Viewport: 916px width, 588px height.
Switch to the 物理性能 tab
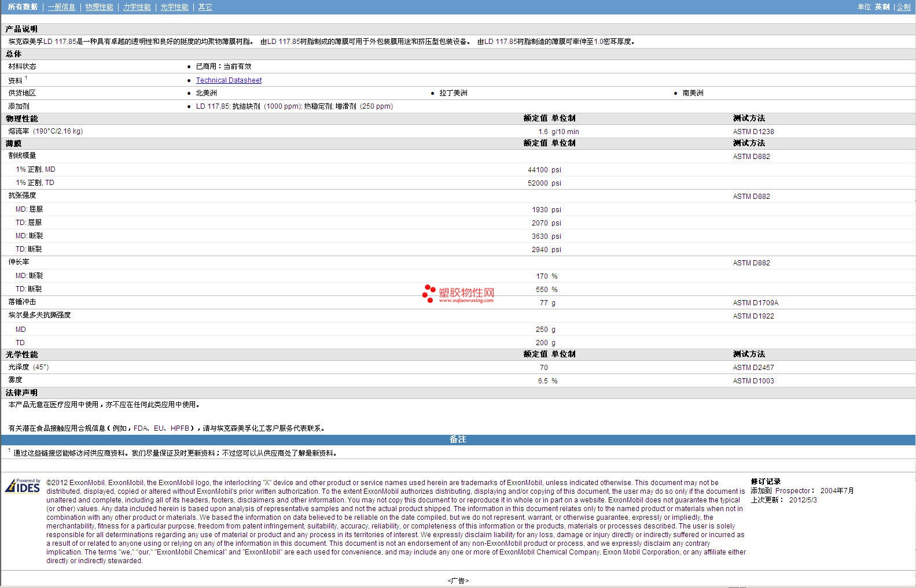click(x=99, y=7)
